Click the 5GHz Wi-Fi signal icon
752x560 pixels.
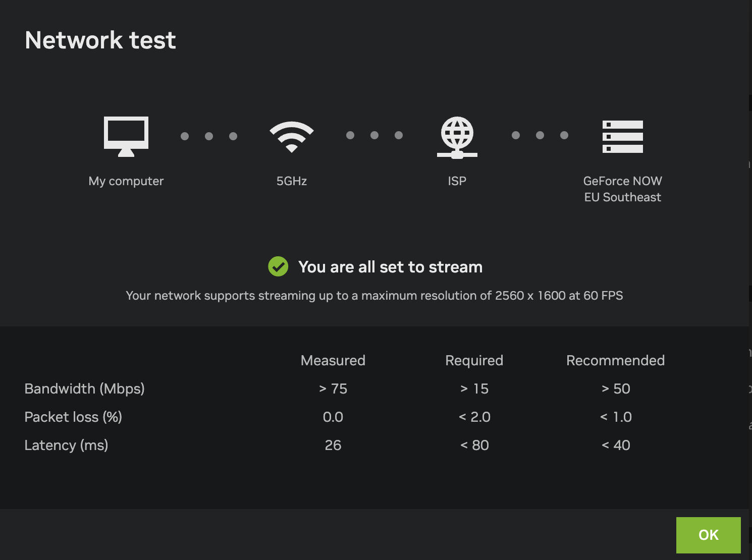pos(292,136)
